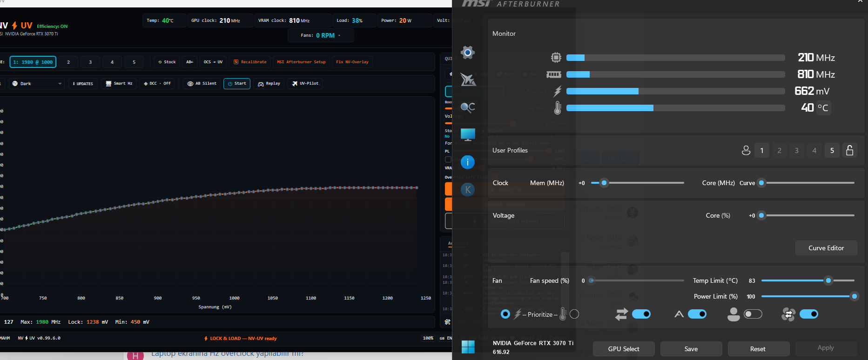Click the memory module icon in Monitor

click(x=554, y=74)
